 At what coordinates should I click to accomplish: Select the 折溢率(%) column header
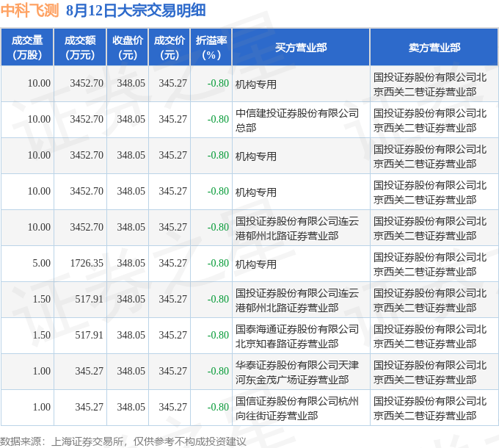[211, 48]
